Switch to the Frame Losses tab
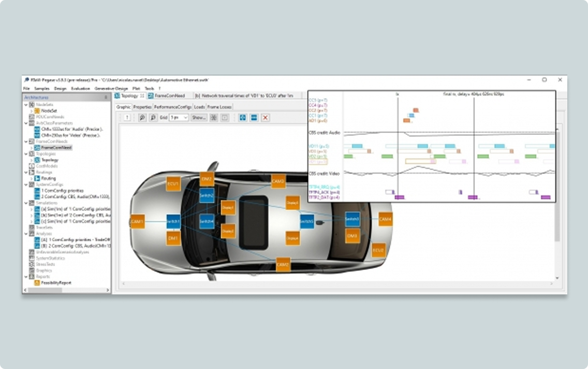This screenshot has height=369, width=588. 219,107
